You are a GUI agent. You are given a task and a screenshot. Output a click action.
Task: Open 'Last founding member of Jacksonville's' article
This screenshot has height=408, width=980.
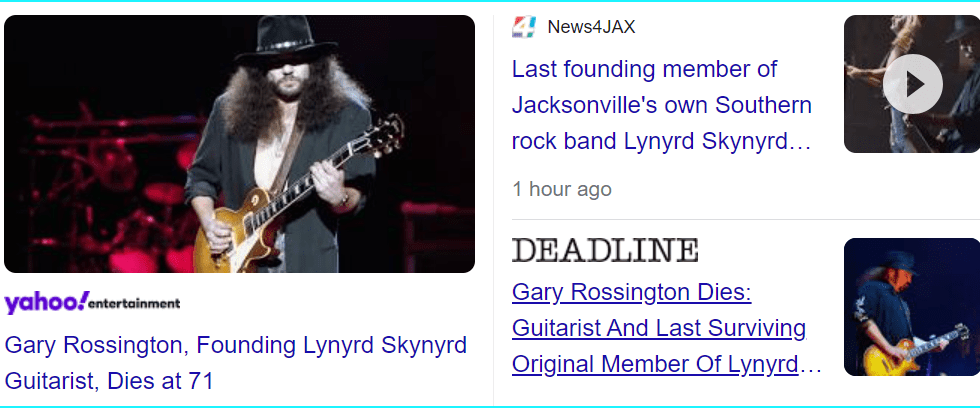(x=662, y=106)
